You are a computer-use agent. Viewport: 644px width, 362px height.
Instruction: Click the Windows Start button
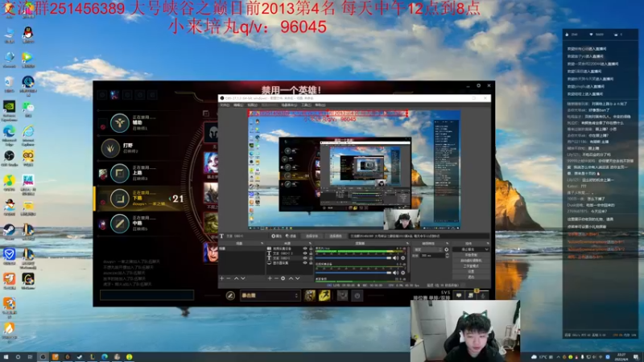[x=6, y=357]
